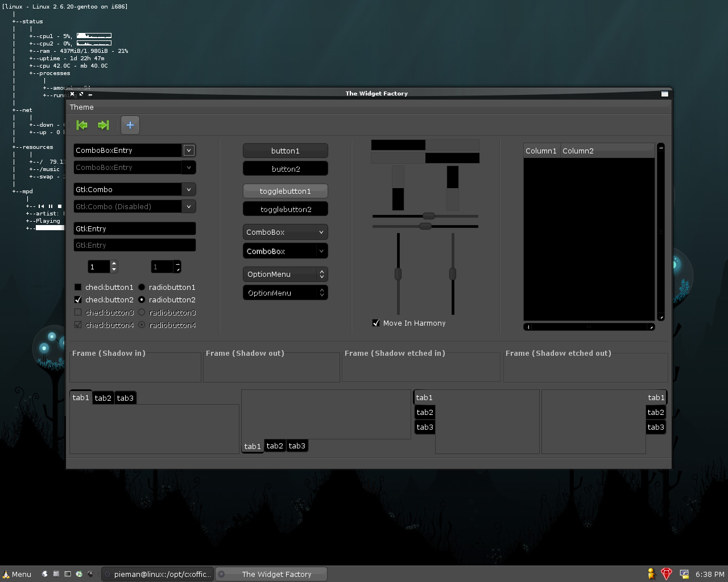Viewport: 728px width, 582px height.
Task: Toggle the Move In Harmony checkbox
Action: click(x=376, y=323)
